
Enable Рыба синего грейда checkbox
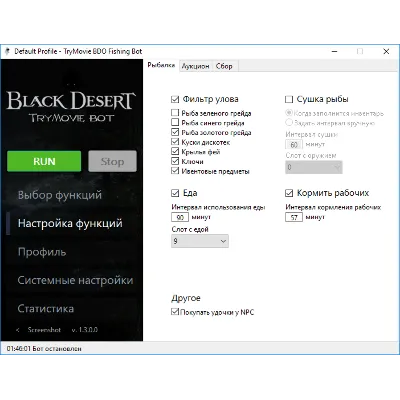pos(175,122)
